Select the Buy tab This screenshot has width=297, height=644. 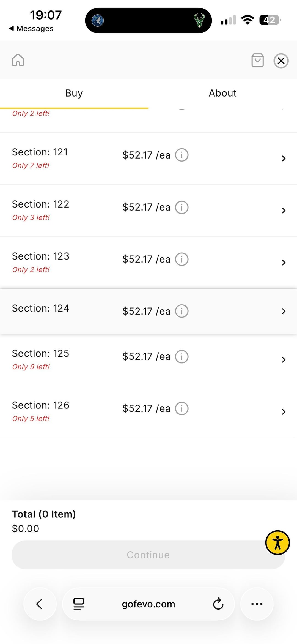74,93
